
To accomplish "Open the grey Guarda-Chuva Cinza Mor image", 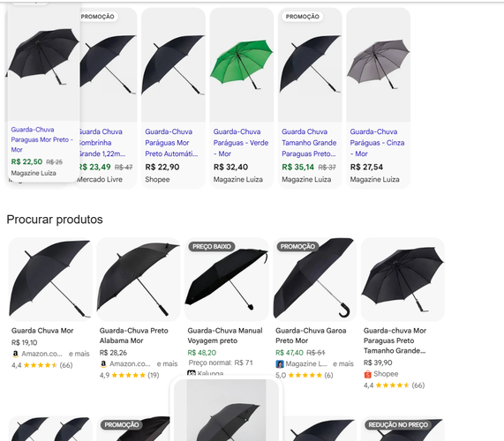I will pyautogui.click(x=378, y=65).
